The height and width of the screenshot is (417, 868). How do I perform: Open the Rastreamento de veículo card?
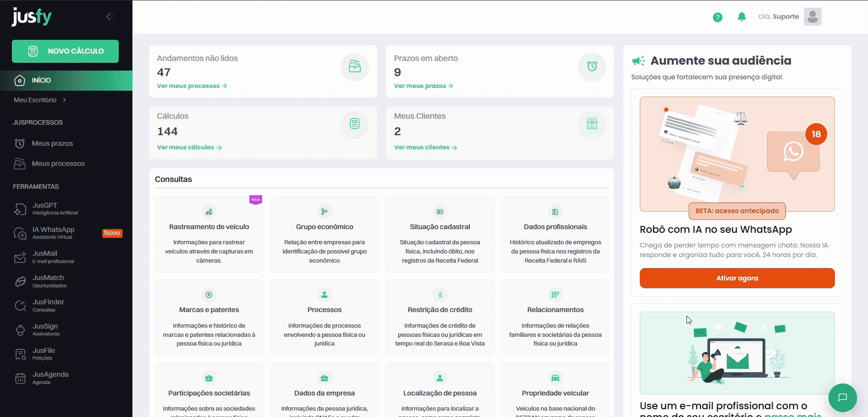tap(209, 235)
